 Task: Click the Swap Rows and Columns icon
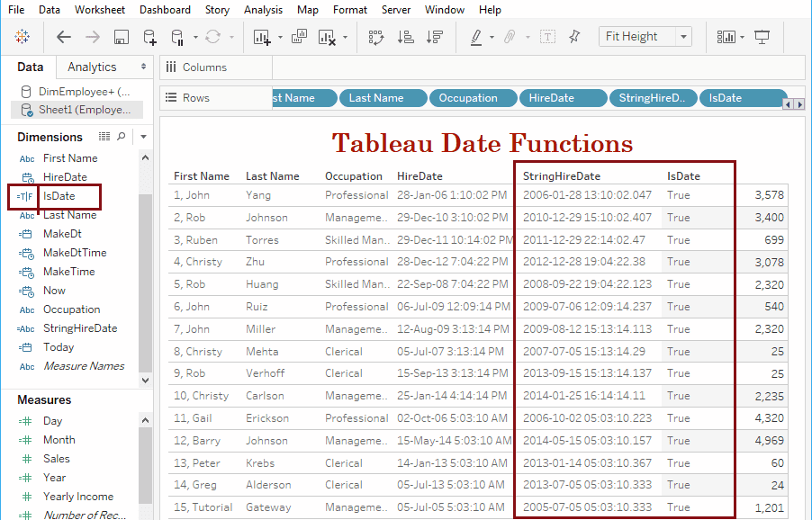pyautogui.click(x=376, y=37)
